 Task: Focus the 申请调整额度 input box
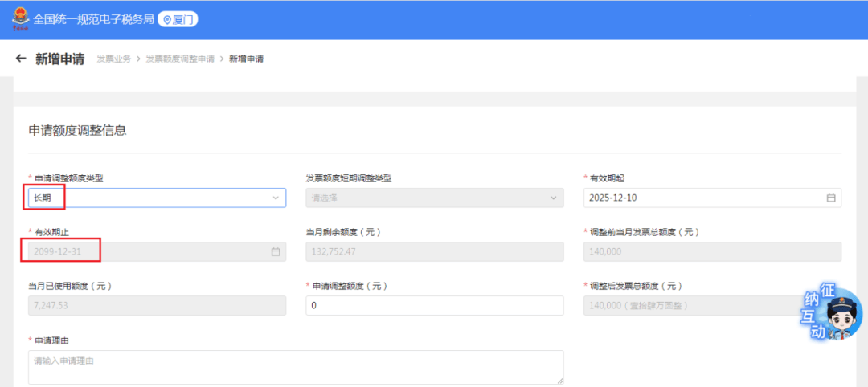click(434, 306)
